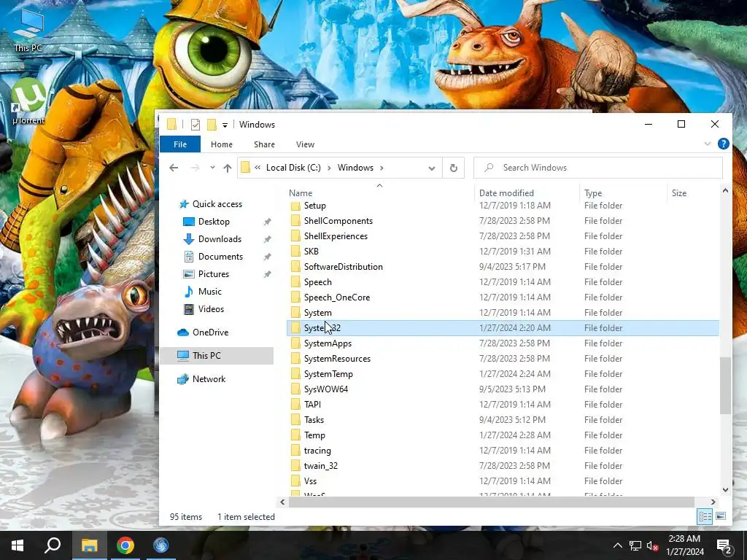Click the Tasks folder icon

pyautogui.click(x=296, y=420)
